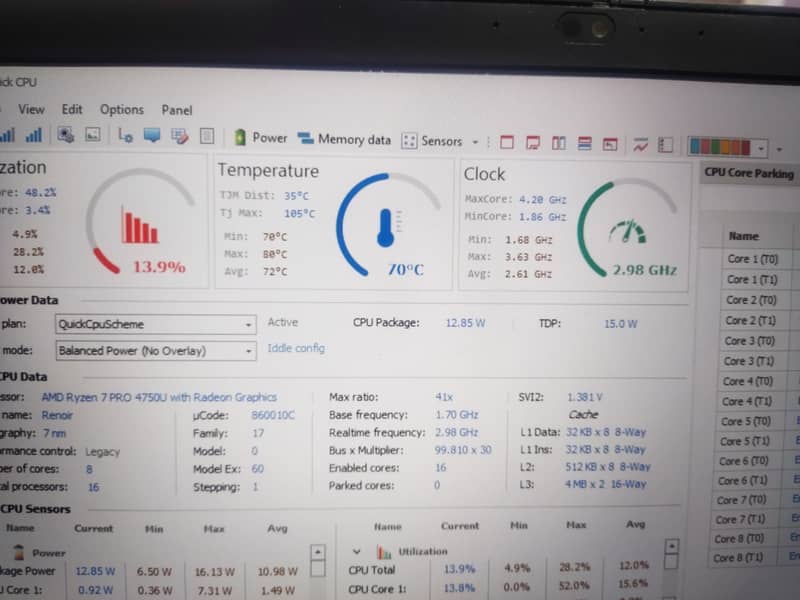Open the Options menu
Viewport: 800px width, 600px height.
[x=121, y=110]
